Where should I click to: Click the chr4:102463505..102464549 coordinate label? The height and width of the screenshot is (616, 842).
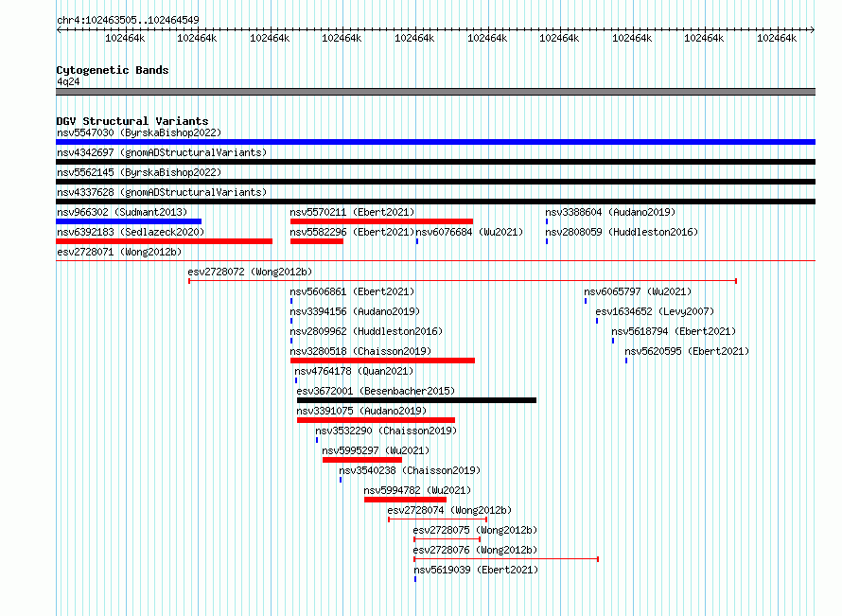[128, 20]
